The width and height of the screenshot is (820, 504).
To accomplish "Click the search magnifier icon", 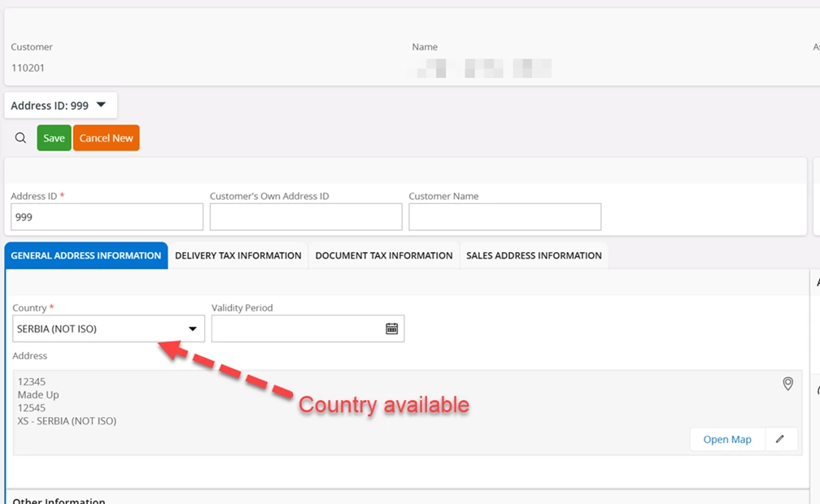I will click(20, 138).
